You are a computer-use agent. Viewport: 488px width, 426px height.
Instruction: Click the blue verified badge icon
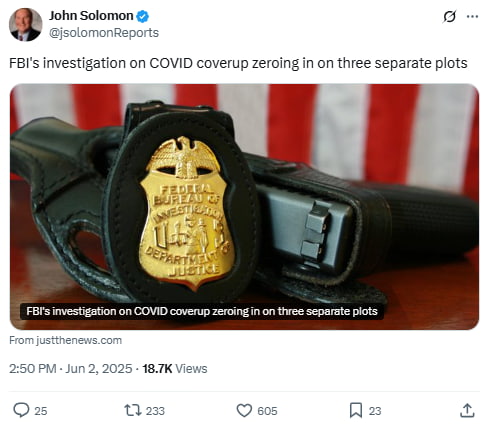(143, 16)
